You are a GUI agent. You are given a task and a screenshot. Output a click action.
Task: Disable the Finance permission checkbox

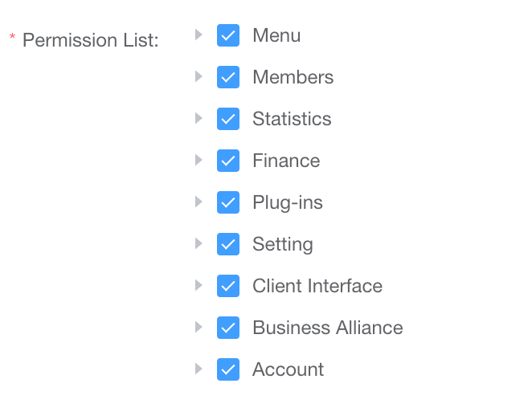pyautogui.click(x=228, y=161)
